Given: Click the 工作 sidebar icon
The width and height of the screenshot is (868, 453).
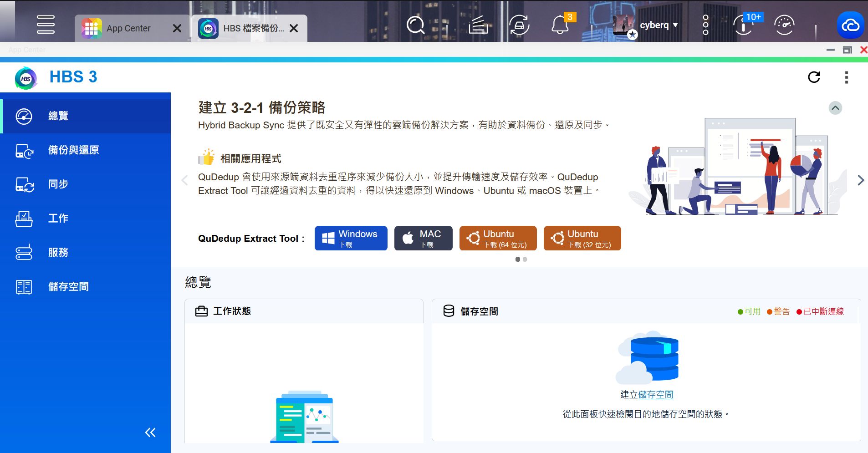Looking at the screenshot, I should (x=24, y=219).
